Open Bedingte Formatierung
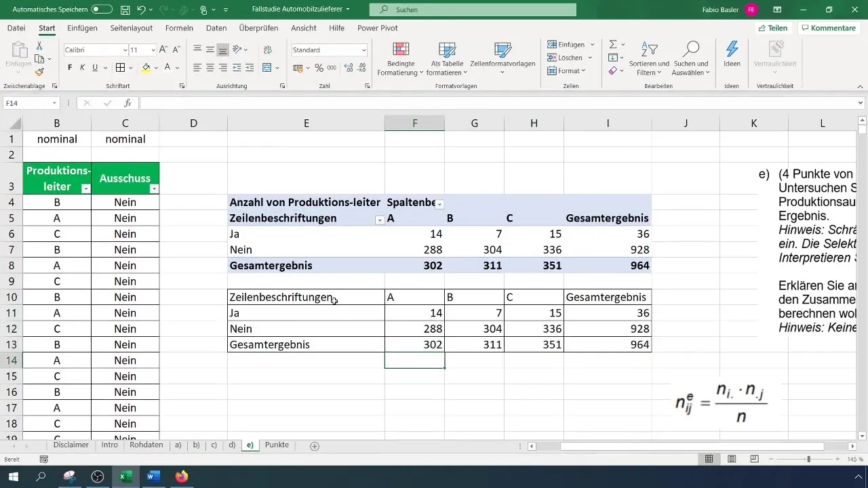Viewport: 868px width, 488px height. [x=400, y=59]
